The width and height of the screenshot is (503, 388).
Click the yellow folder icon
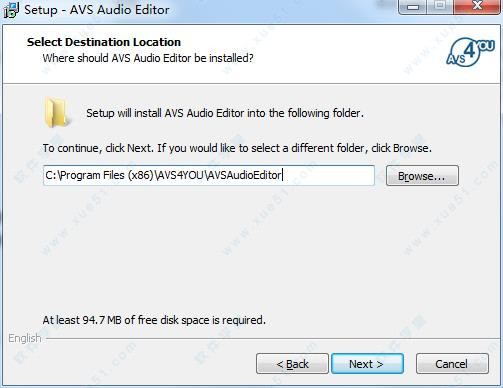57,113
